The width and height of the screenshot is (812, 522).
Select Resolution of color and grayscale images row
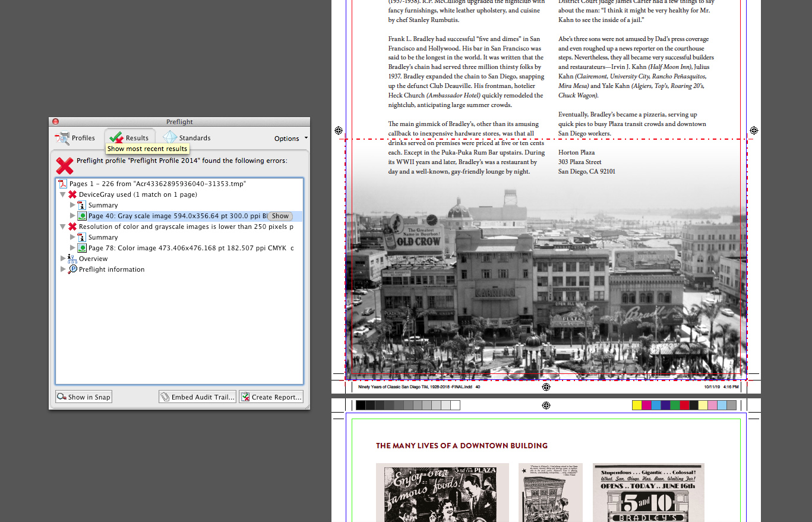coord(179,227)
